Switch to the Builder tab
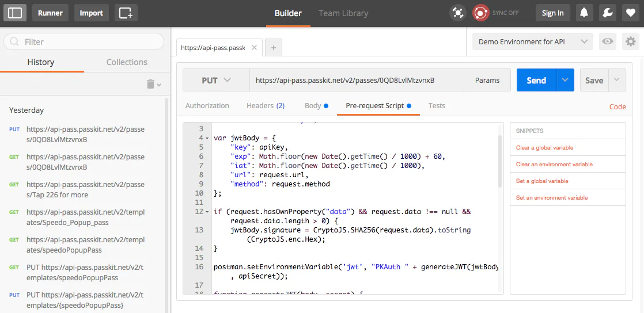The height and width of the screenshot is (313, 644). 288,13
